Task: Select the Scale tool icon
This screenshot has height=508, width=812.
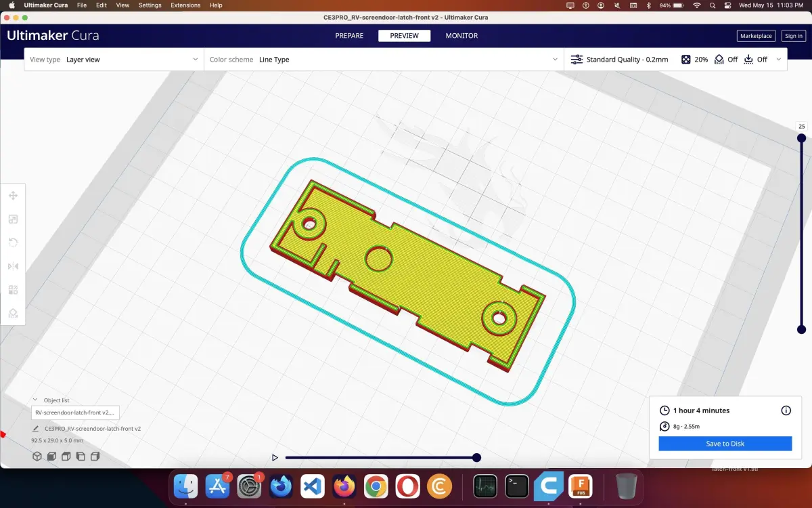Action: 13,219
